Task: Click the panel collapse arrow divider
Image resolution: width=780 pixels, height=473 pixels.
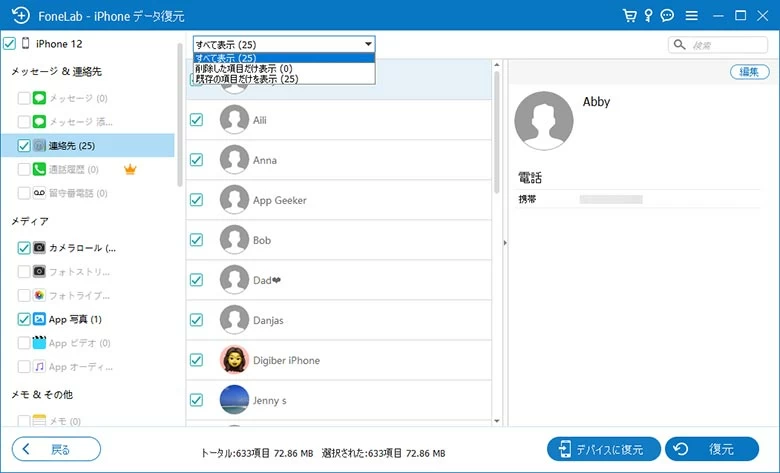Action: [x=505, y=243]
